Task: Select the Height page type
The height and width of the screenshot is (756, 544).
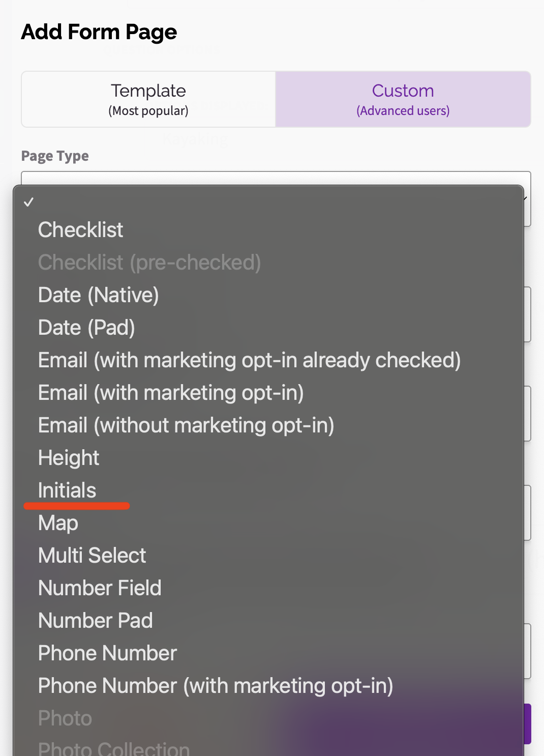Action: click(69, 458)
